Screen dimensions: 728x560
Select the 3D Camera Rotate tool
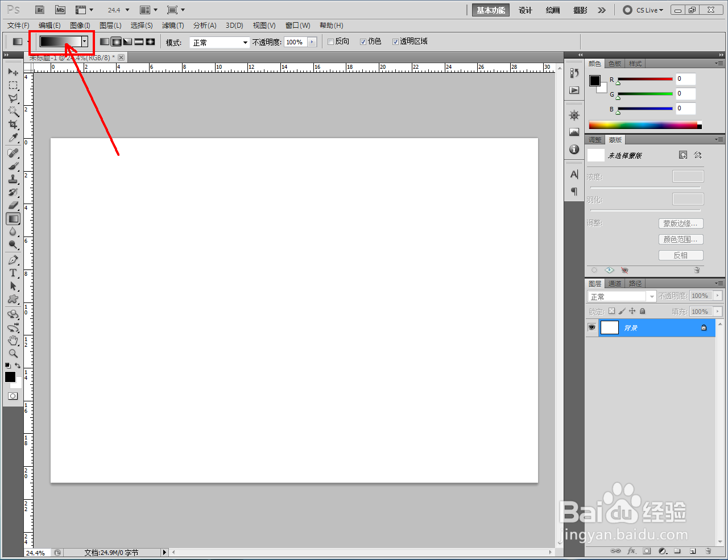click(x=13, y=327)
